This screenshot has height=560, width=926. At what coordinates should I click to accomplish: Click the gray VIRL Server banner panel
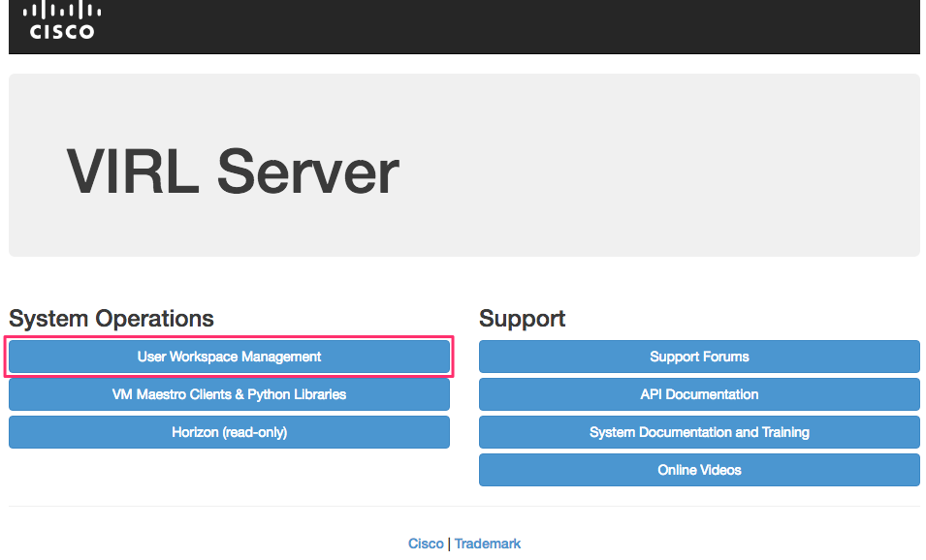464,166
